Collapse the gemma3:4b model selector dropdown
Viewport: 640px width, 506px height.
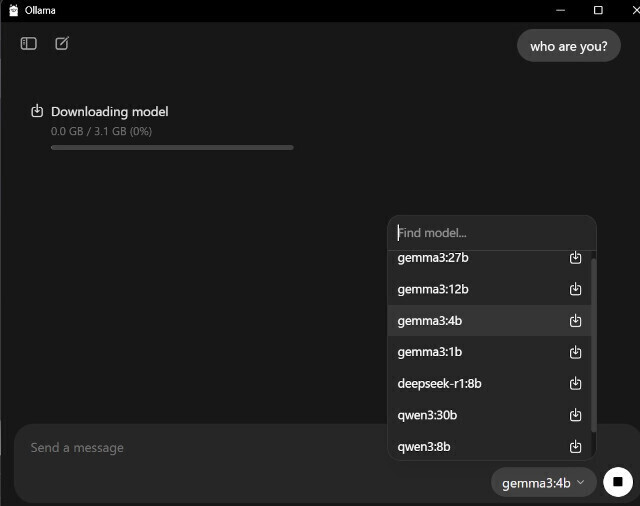543,483
